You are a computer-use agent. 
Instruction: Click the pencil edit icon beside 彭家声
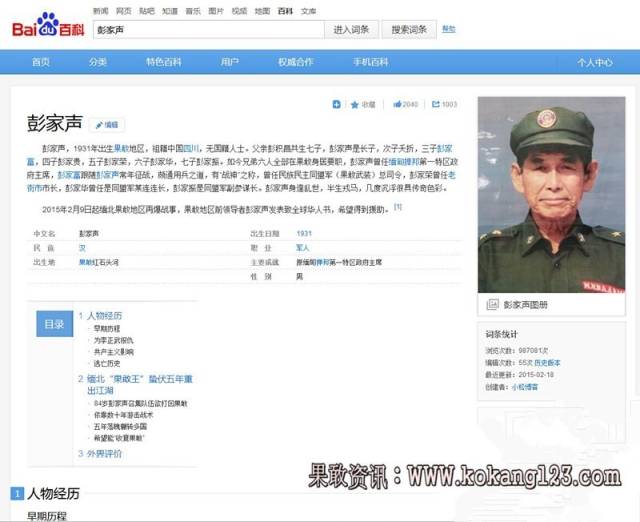click(x=99, y=125)
